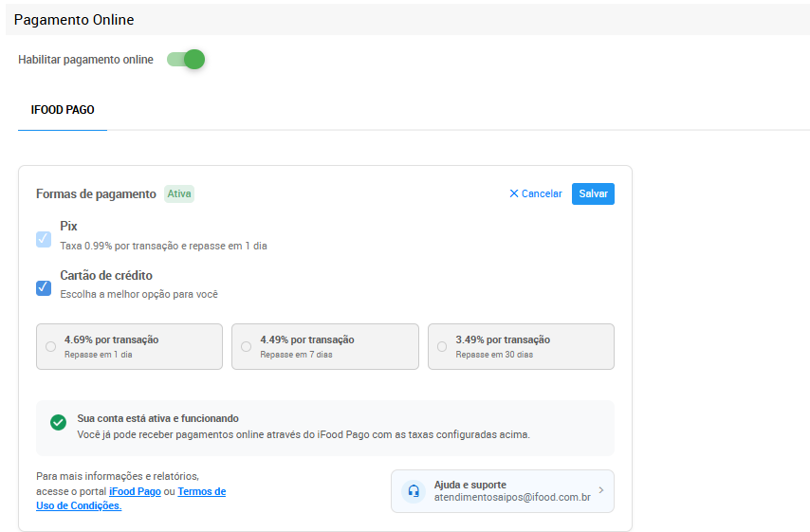Image resolution: width=810 pixels, height=532 pixels.
Task: Click the headset icon in Ajuda e suporte
Action: click(413, 491)
